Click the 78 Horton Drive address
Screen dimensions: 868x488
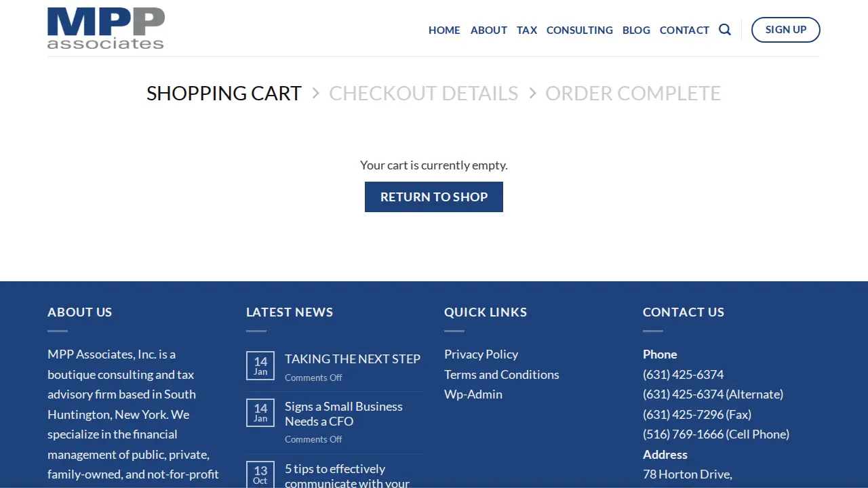click(688, 474)
